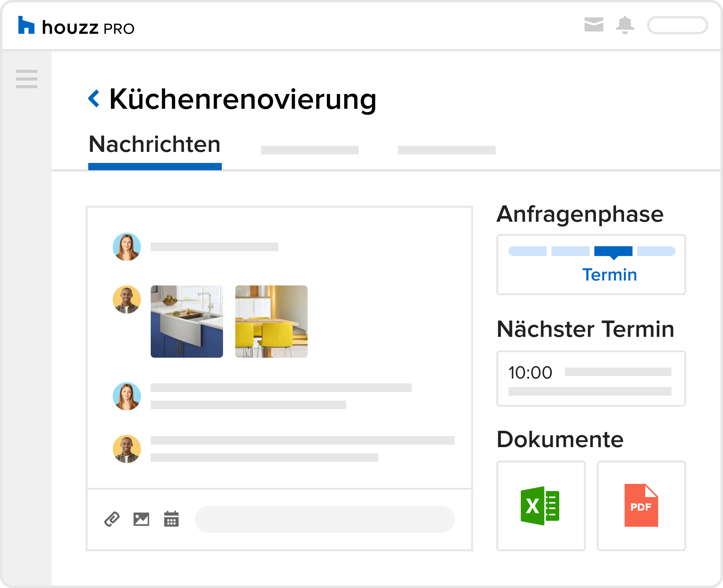Image resolution: width=723 pixels, height=588 pixels.
Task: Attach a file with the paperclip icon
Action: [112, 519]
